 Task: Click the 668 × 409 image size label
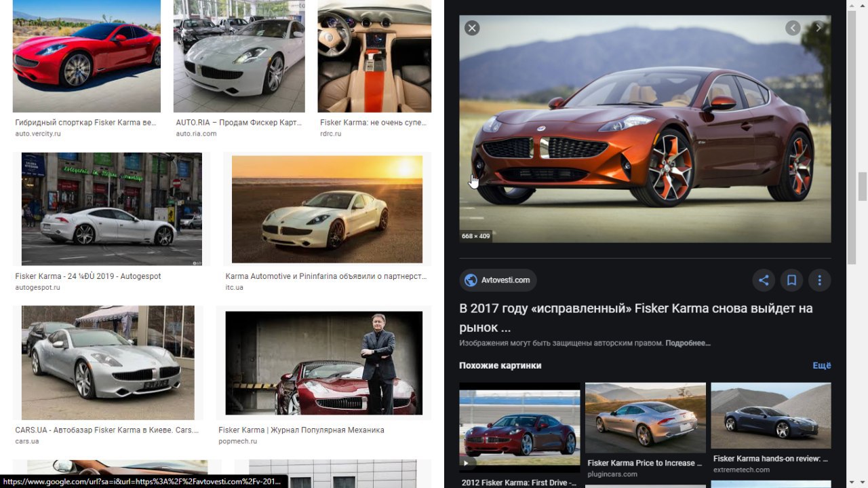pos(475,236)
